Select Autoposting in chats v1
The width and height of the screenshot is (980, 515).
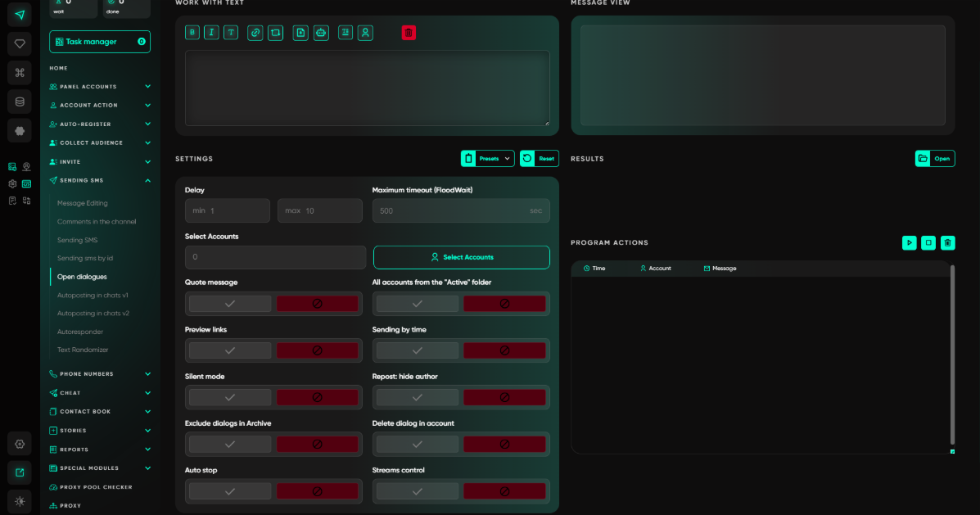pos(93,295)
